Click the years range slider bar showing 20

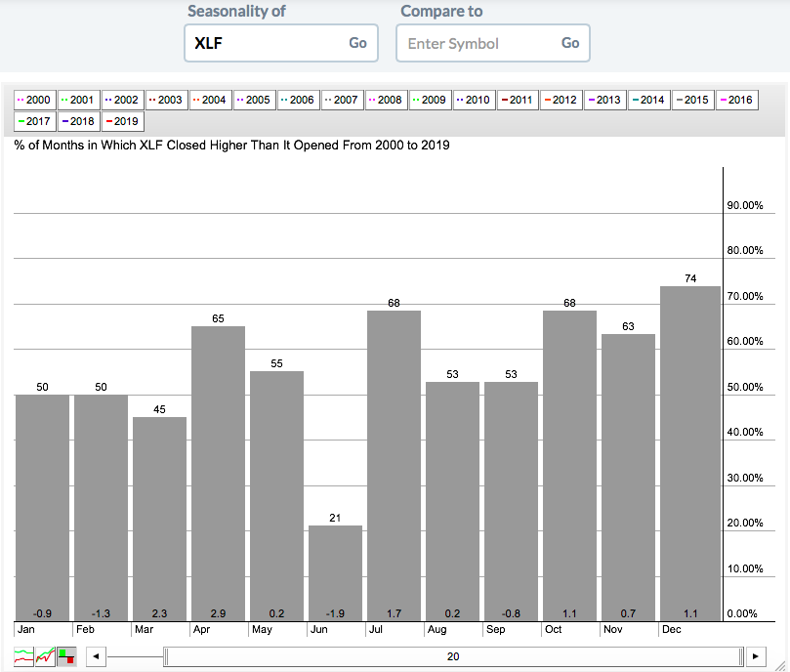(453, 656)
